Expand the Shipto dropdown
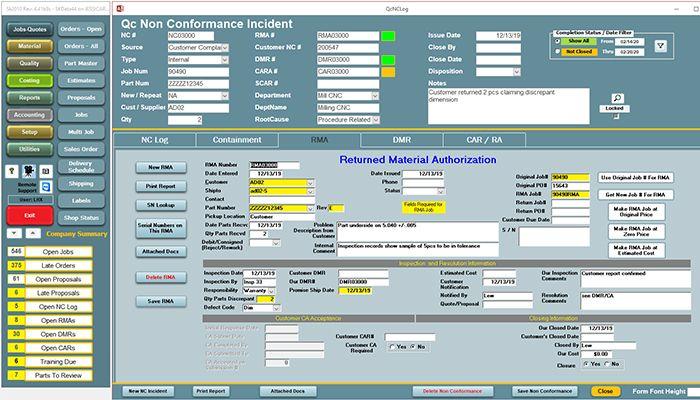 coord(310,191)
